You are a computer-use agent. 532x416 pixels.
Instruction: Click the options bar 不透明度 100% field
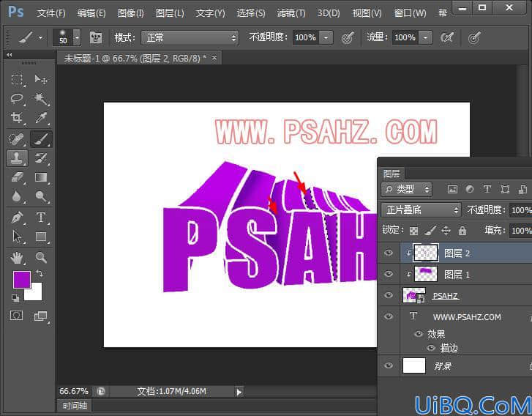[306, 37]
